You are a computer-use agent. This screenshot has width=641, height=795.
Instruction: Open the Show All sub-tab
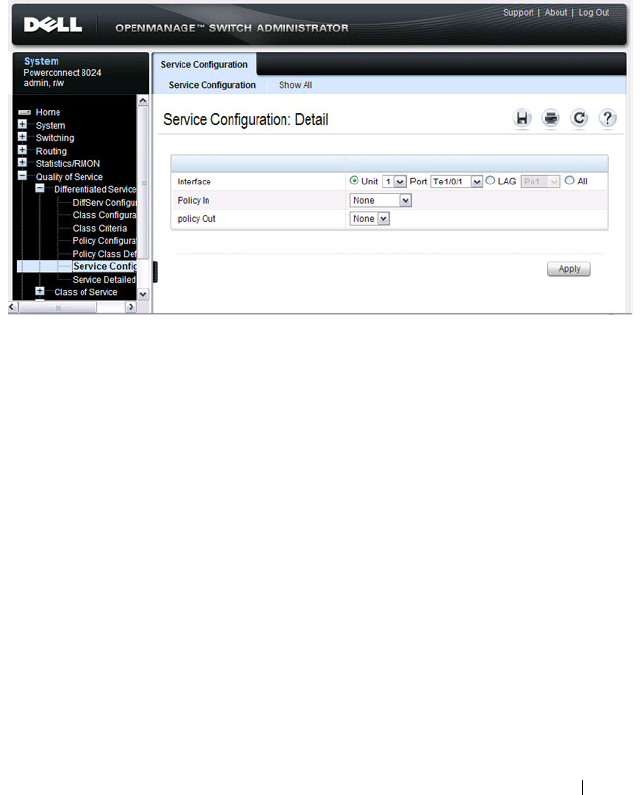(295, 85)
